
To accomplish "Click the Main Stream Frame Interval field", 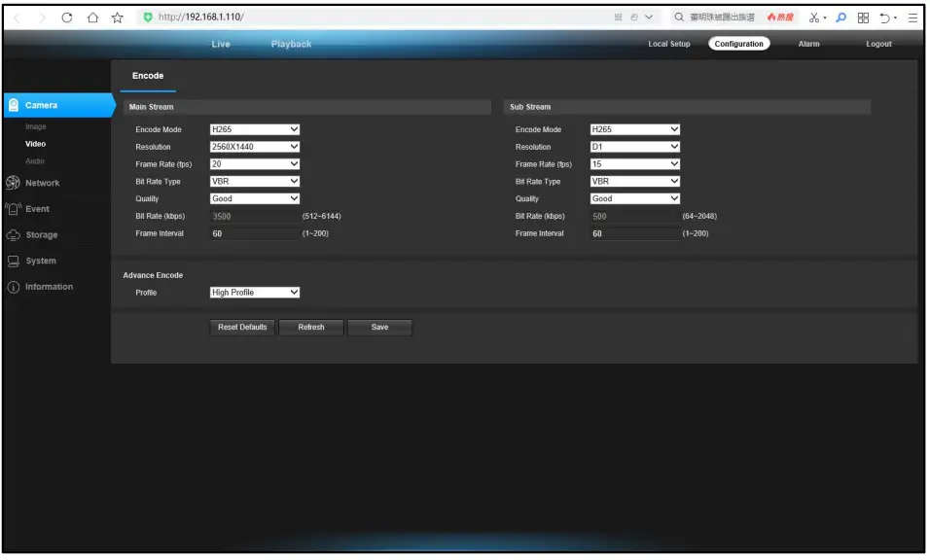I will coord(255,233).
